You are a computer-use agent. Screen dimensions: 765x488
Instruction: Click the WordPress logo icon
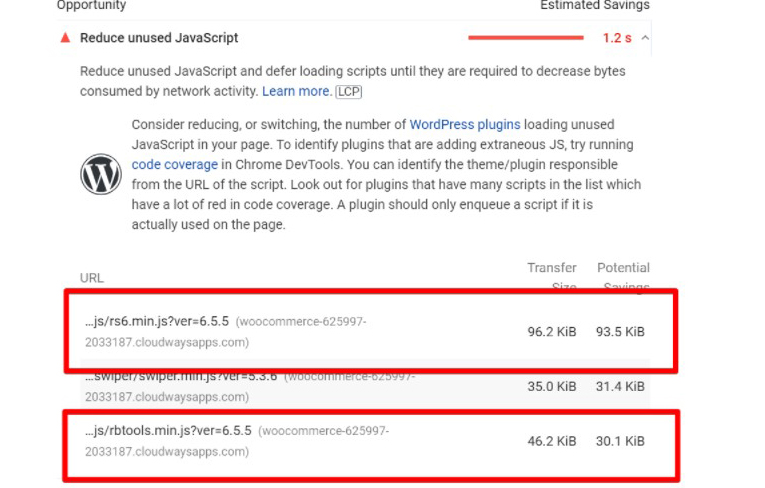pos(101,174)
